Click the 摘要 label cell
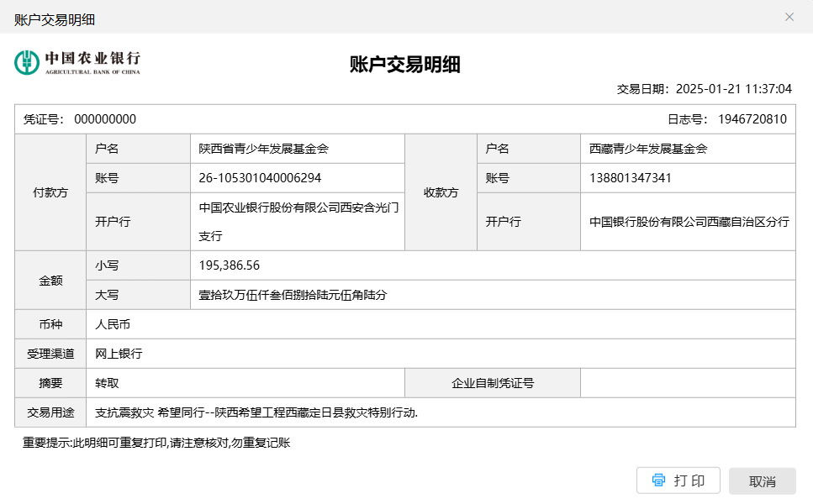Screen dimensions: 813x504 50,383
